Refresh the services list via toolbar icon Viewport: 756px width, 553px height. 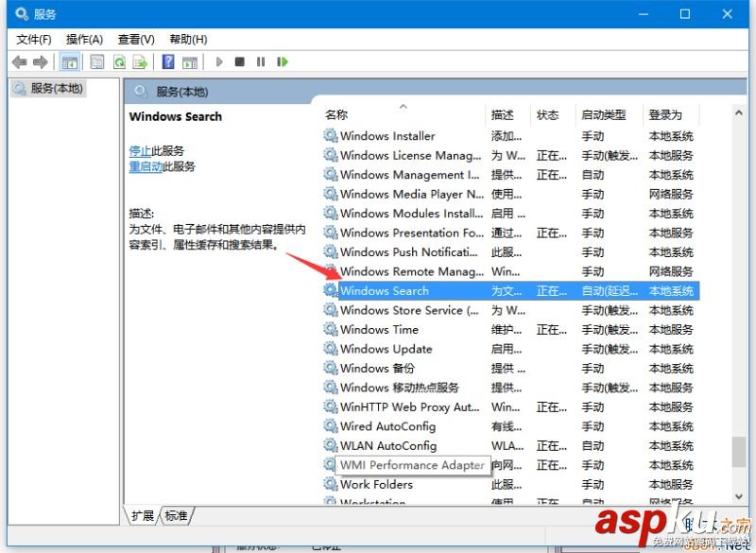click(119, 61)
